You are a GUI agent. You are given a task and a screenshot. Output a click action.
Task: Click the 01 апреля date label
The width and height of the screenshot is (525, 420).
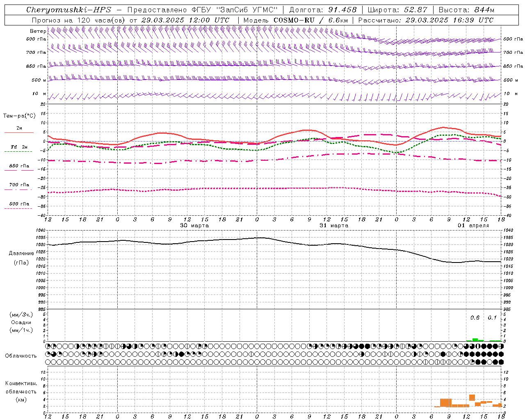click(x=473, y=226)
